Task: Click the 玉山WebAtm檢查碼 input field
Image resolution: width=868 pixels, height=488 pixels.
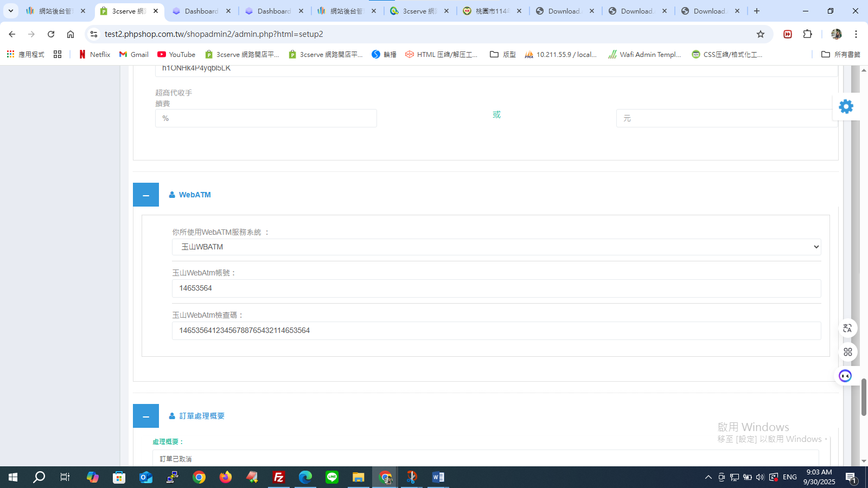Action: (496, 331)
